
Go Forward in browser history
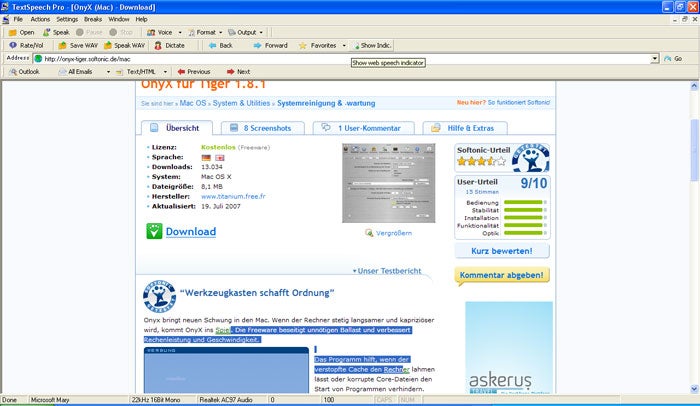point(271,46)
